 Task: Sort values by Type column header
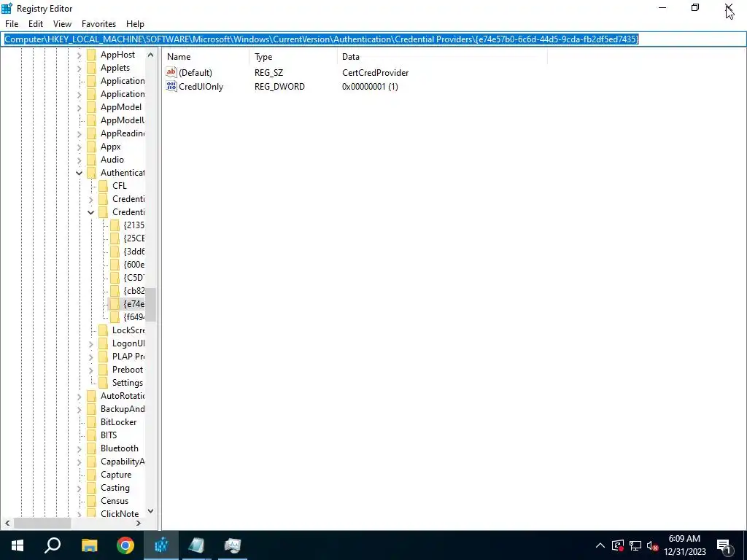293,57
